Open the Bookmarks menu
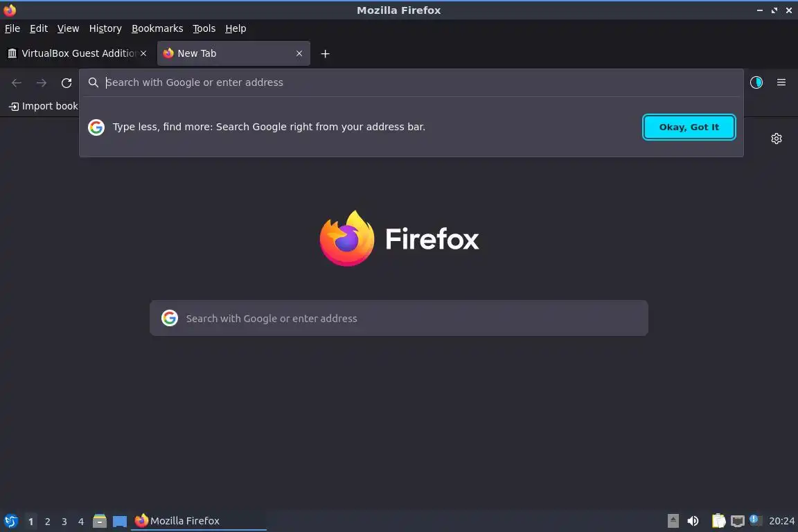Viewport: 798px width, 532px height. (x=157, y=28)
